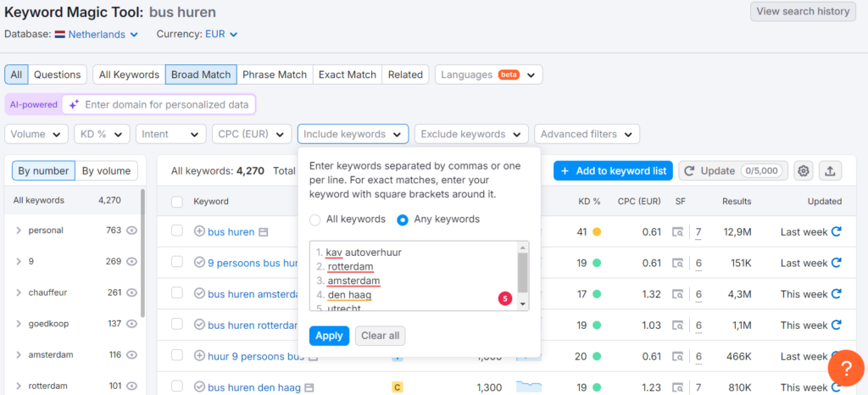868x395 pixels.
Task: Switch grouping to By volume
Action: [106, 171]
